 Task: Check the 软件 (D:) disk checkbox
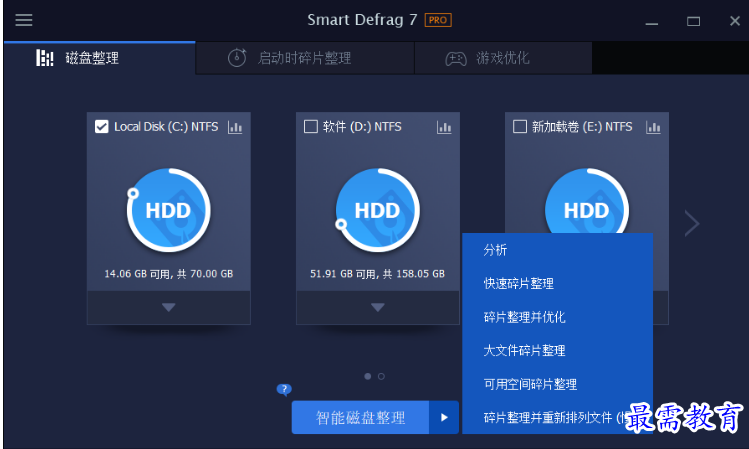pyautogui.click(x=310, y=127)
